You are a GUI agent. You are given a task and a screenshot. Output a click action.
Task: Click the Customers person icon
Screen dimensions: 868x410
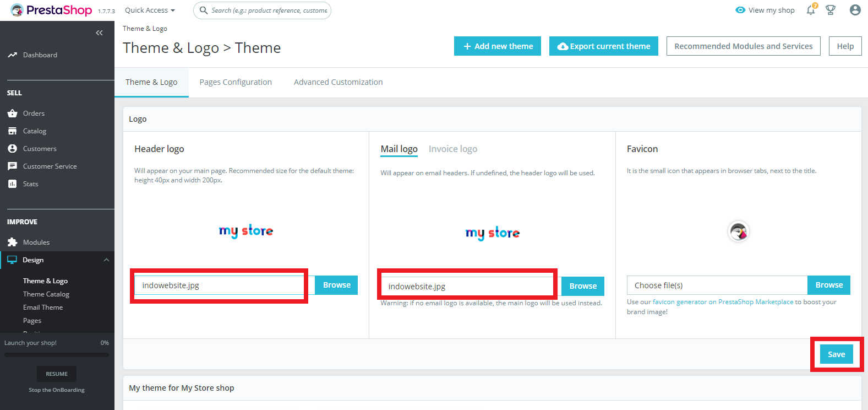click(12, 149)
